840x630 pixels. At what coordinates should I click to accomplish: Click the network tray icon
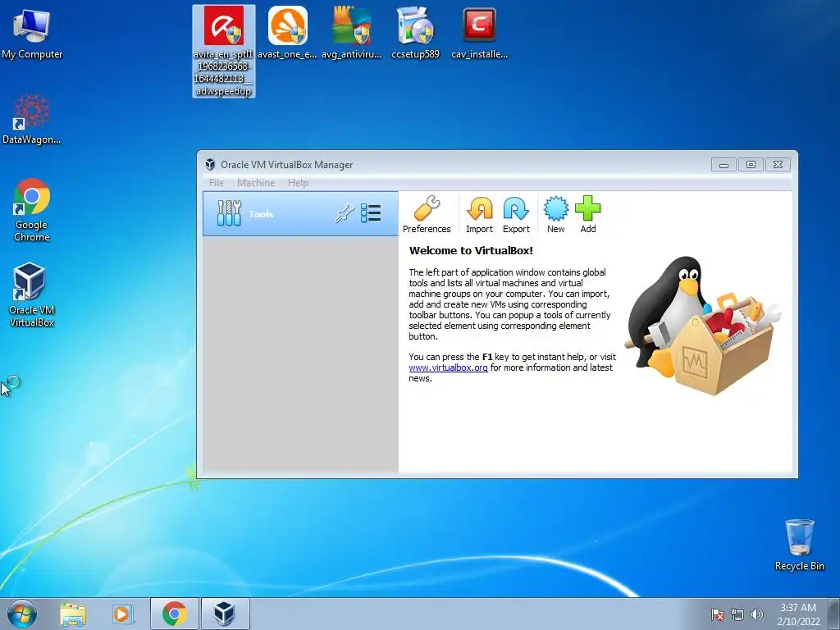click(737, 614)
